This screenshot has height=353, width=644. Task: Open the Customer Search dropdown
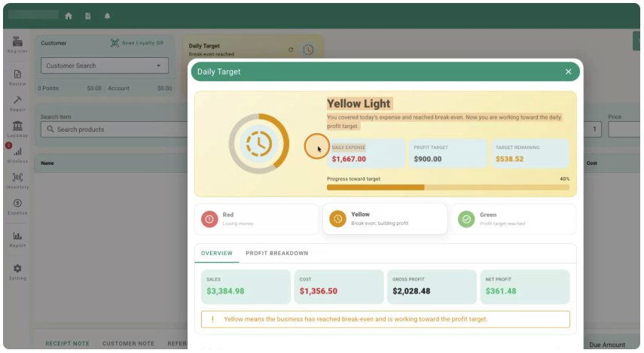click(105, 65)
